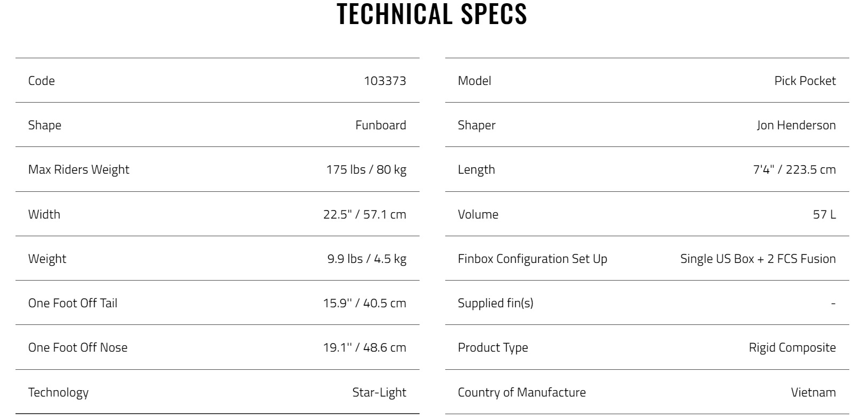Select the 22.5" / 57.1 cm width value
The height and width of the screenshot is (419, 868).
(365, 214)
